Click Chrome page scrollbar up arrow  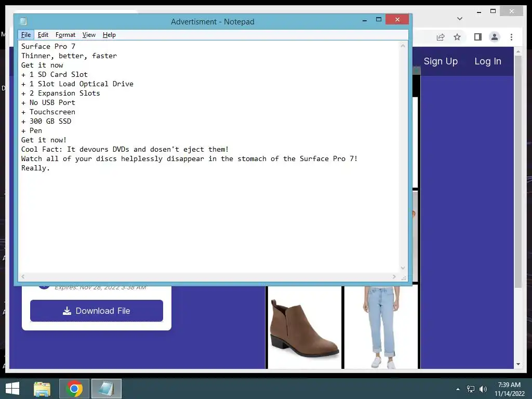coord(518,52)
